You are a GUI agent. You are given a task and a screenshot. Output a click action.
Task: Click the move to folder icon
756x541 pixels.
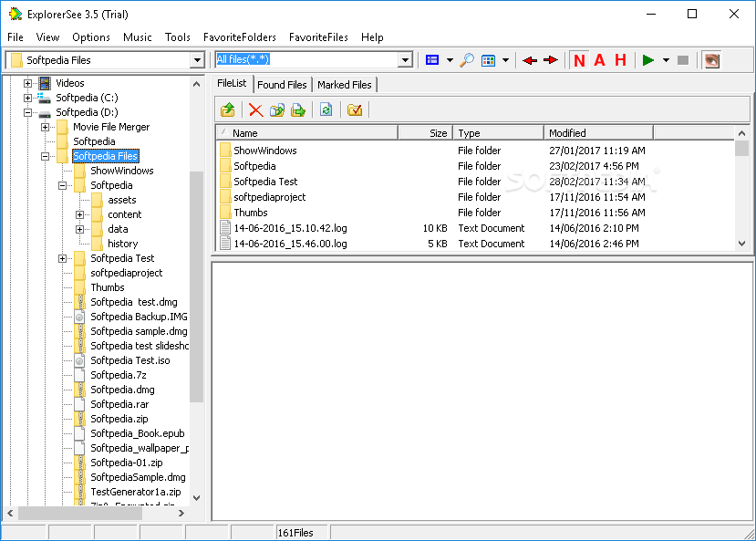click(x=298, y=110)
